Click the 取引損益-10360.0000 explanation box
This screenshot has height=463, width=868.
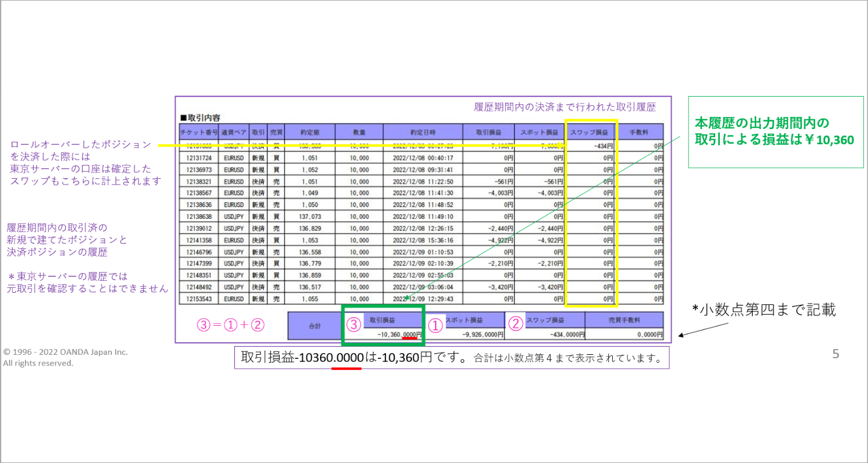pyautogui.click(x=451, y=358)
